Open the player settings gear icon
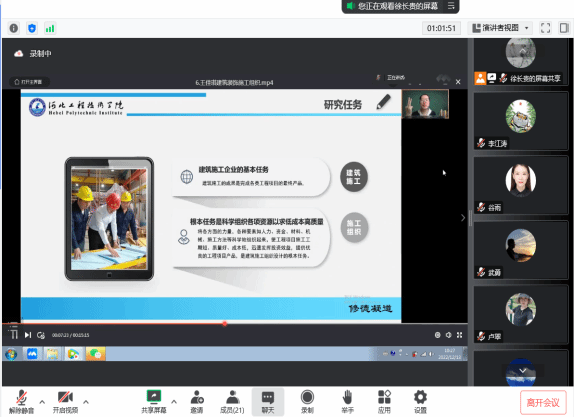This screenshot has width=574, height=417. click(x=437, y=335)
